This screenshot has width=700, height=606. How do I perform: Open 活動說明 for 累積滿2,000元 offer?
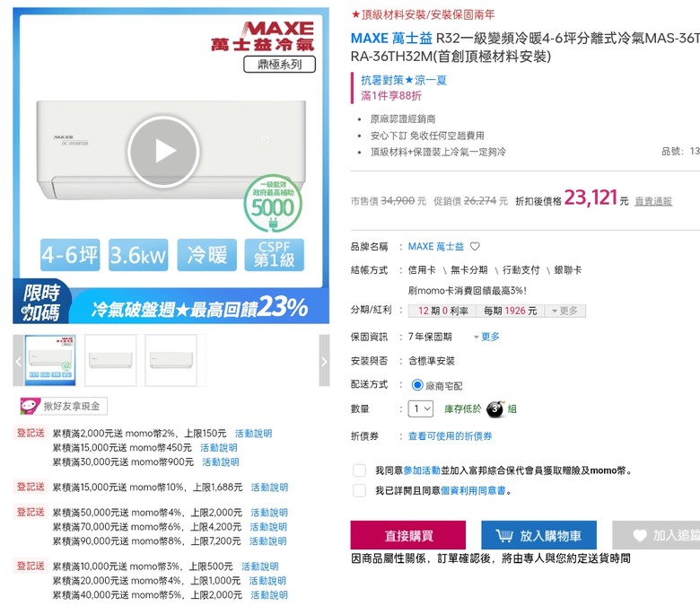click(x=254, y=433)
